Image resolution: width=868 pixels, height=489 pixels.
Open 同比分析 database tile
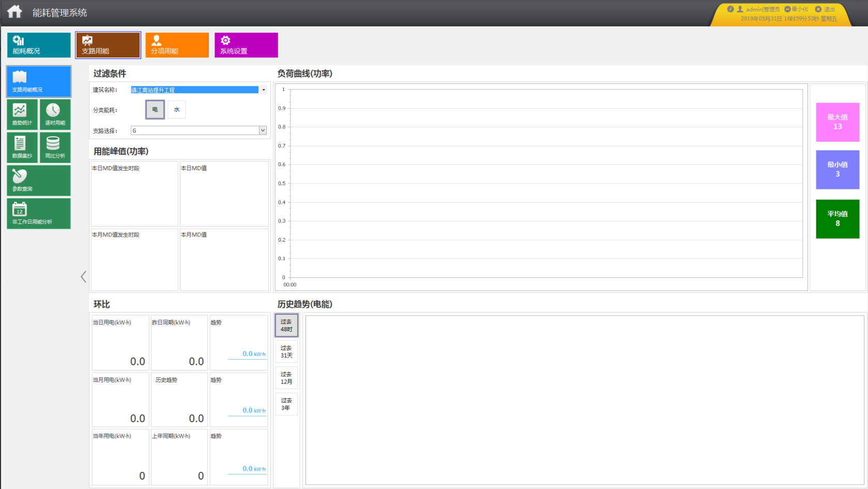coord(55,147)
